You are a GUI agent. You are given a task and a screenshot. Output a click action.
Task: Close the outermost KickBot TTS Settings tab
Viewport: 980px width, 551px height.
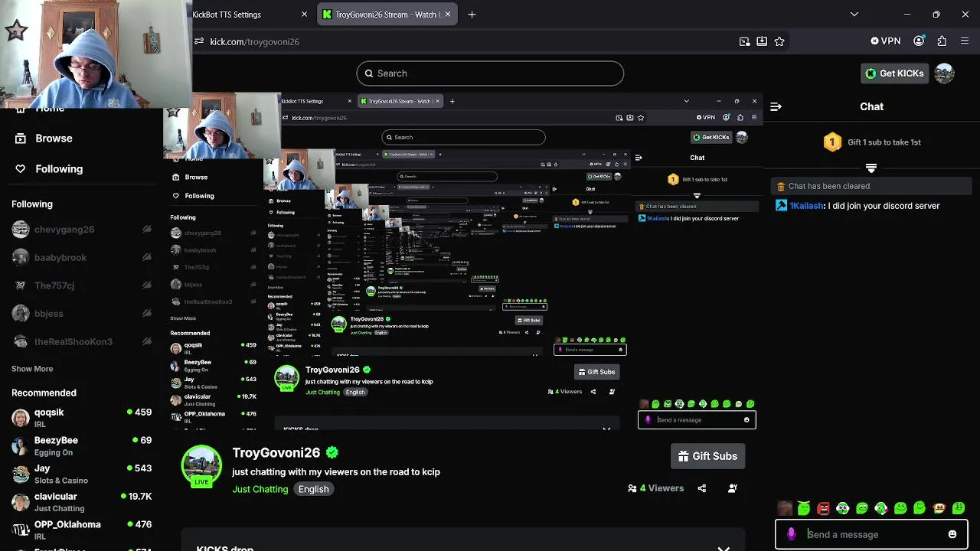click(305, 15)
